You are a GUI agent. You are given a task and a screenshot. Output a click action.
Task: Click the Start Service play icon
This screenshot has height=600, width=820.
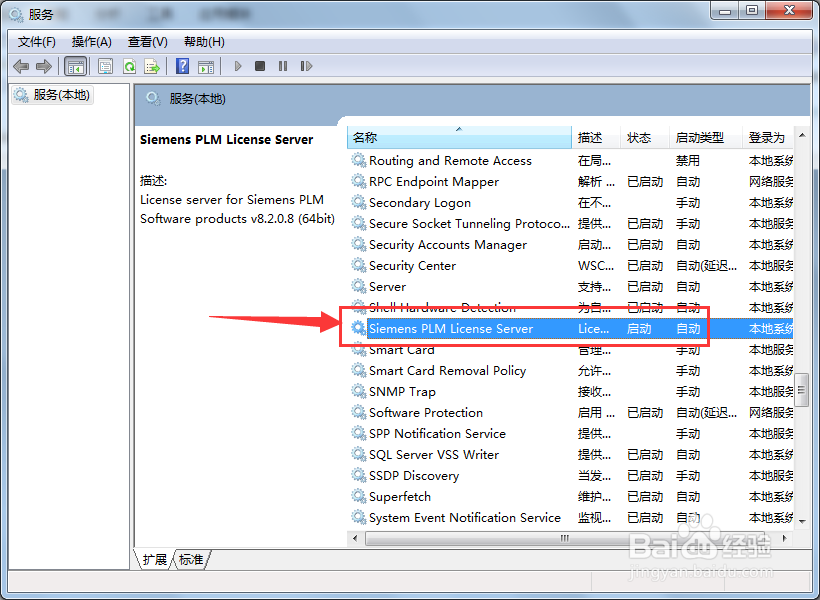pos(238,66)
